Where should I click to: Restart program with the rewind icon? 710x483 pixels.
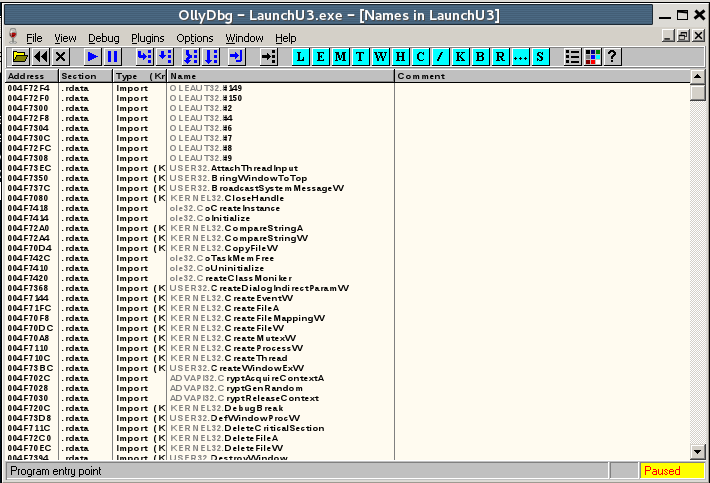[41, 57]
